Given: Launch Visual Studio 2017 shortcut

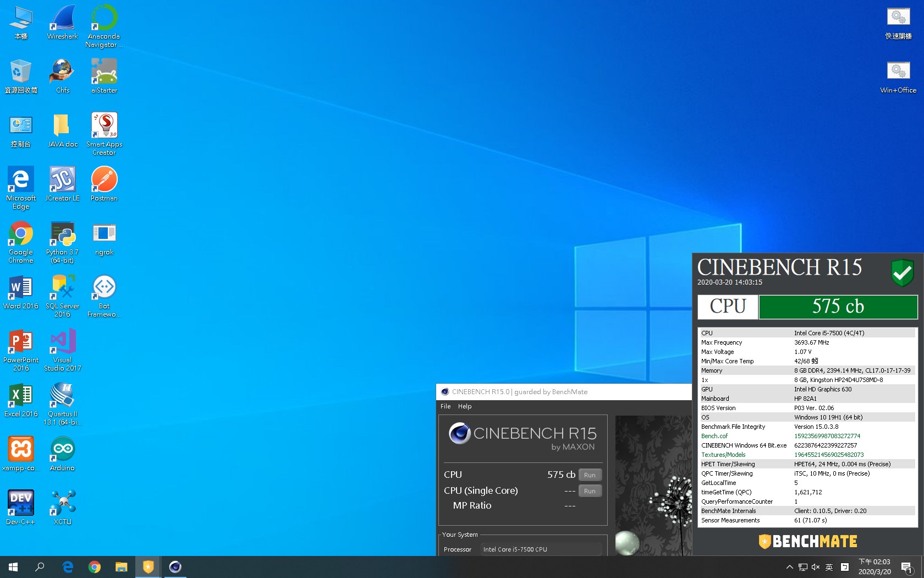Looking at the screenshot, I should (62, 350).
